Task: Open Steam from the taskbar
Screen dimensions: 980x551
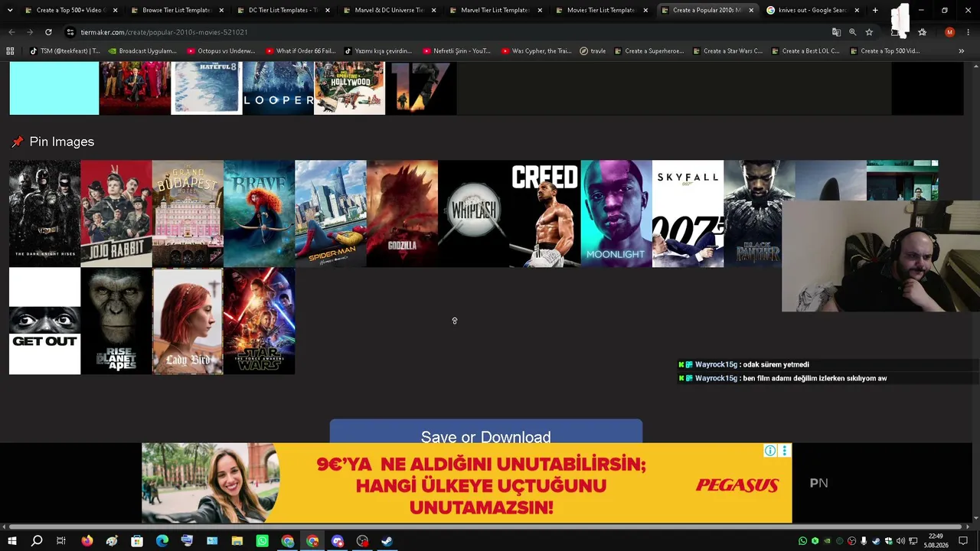Action: [x=387, y=541]
